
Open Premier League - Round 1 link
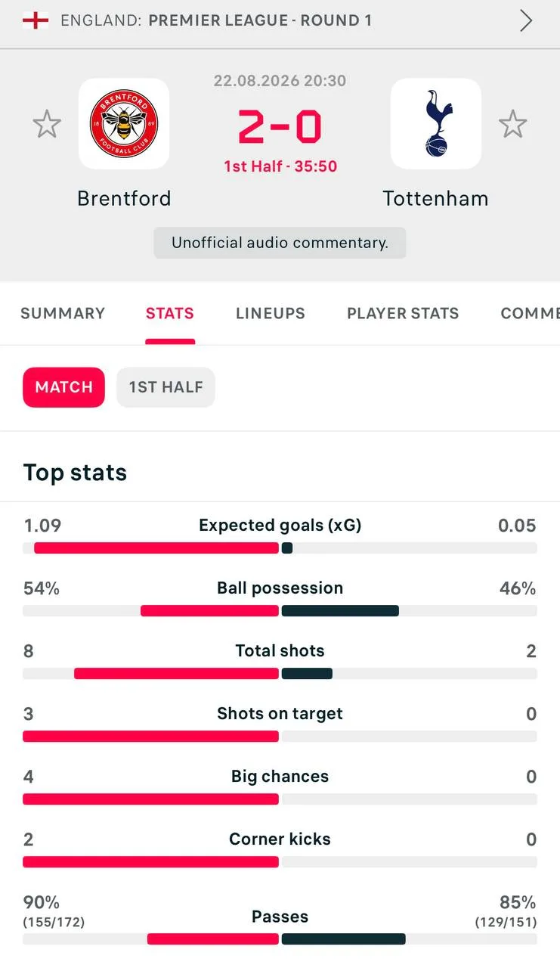click(260, 20)
